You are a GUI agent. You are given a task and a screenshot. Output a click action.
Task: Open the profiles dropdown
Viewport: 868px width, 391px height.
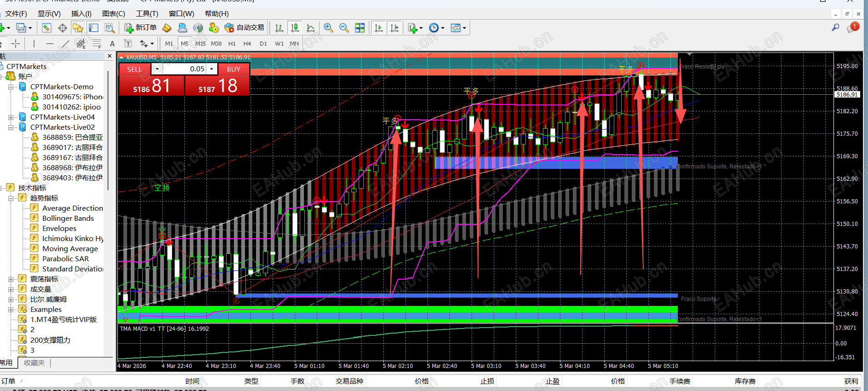tap(24, 28)
